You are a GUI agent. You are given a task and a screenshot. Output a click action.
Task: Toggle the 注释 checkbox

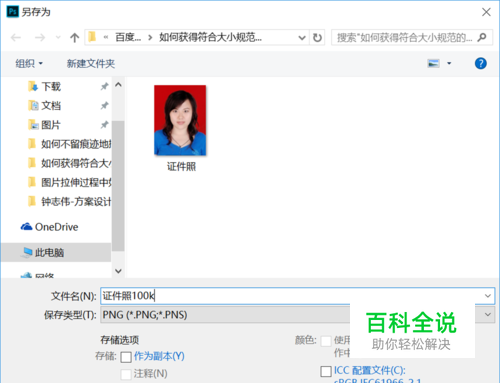tap(126, 374)
